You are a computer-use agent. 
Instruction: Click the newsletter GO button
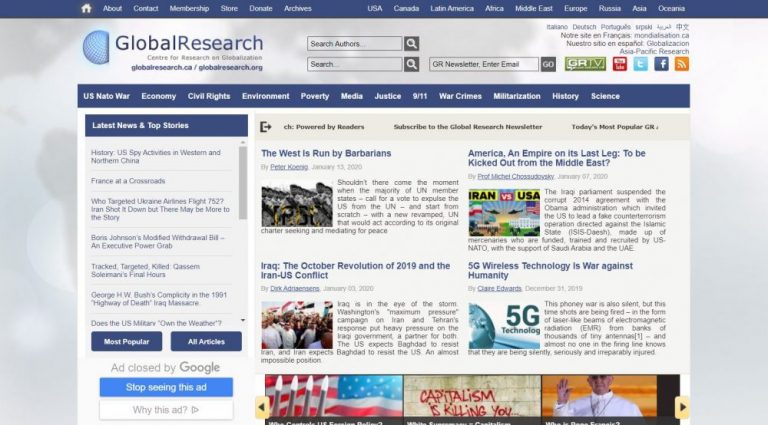[x=548, y=64]
